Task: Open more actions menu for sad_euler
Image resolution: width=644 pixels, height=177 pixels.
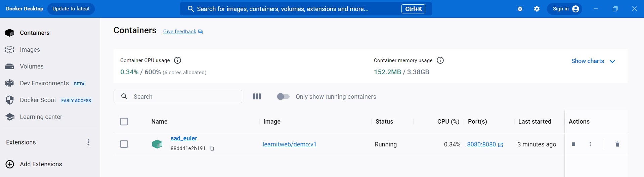Action: coord(590,144)
